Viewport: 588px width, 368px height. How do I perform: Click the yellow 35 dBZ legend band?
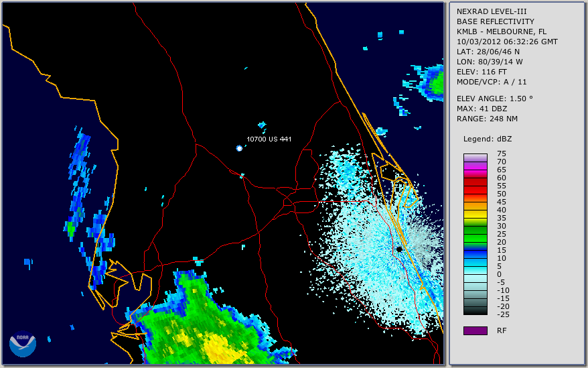pyautogui.click(x=475, y=214)
